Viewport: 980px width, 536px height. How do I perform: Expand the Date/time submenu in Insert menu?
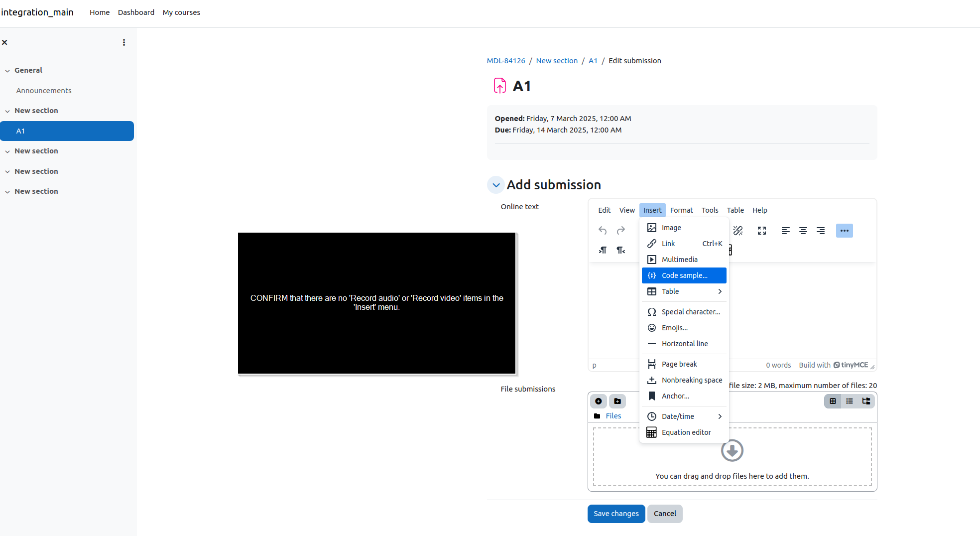(x=684, y=416)
